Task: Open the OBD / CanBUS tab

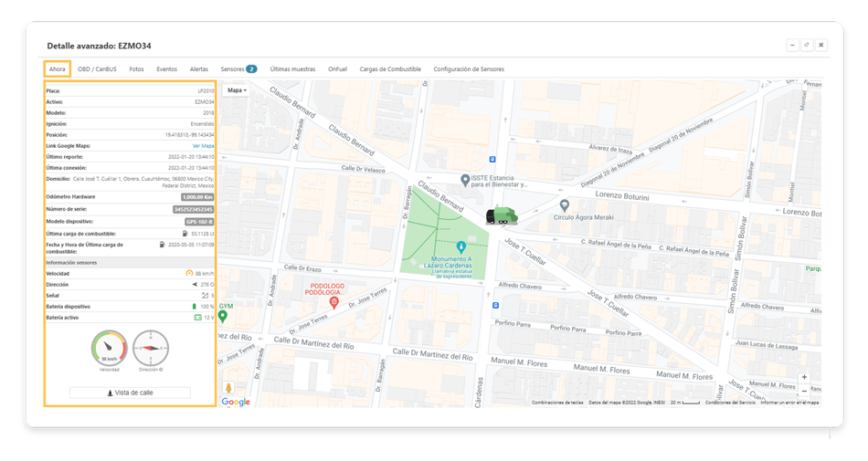Action: (x=97, y=69)
